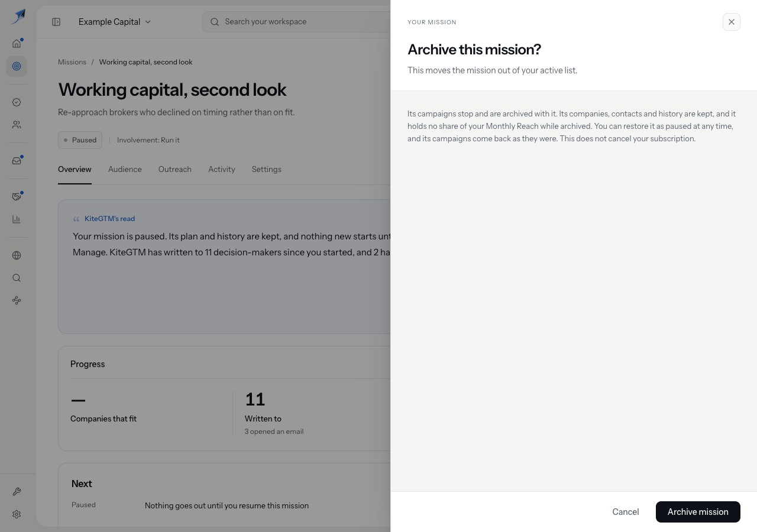Close the Archive this mission panel

tap(732, 22)
